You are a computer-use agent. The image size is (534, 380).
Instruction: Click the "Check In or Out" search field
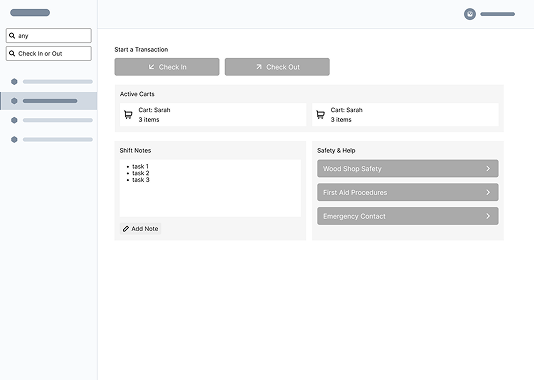(49, 53)
